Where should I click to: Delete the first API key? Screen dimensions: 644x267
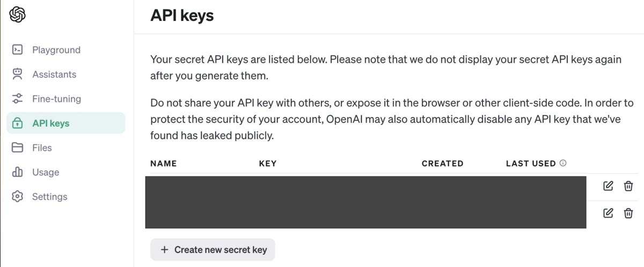(x=628, y=186)
